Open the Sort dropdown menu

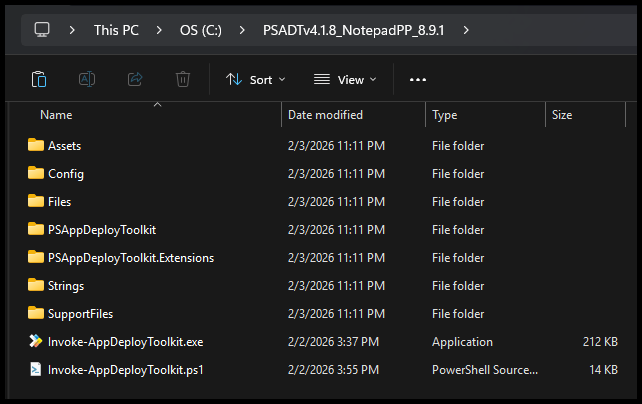pyautogui.click(x=255, y=80)
